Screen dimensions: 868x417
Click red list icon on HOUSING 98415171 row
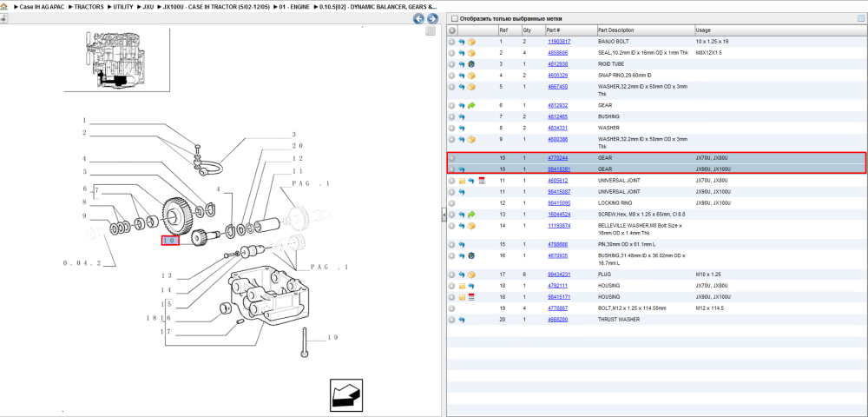tap(471, 297)
